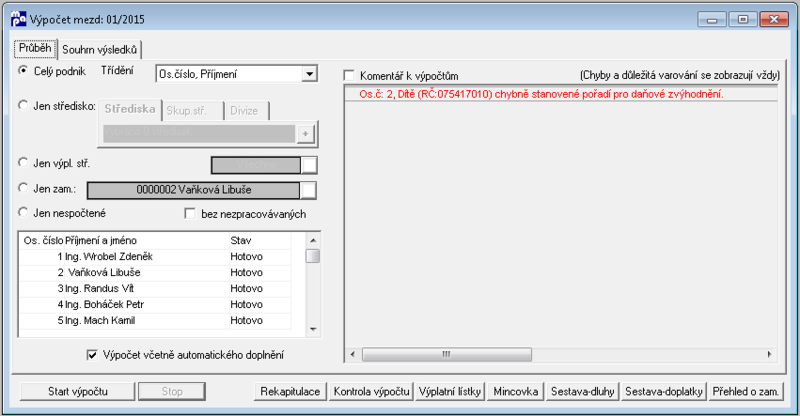This screenshot has width=800, height=416.
Task: Click employee list scroll down arrow
Action: point(313,330)
